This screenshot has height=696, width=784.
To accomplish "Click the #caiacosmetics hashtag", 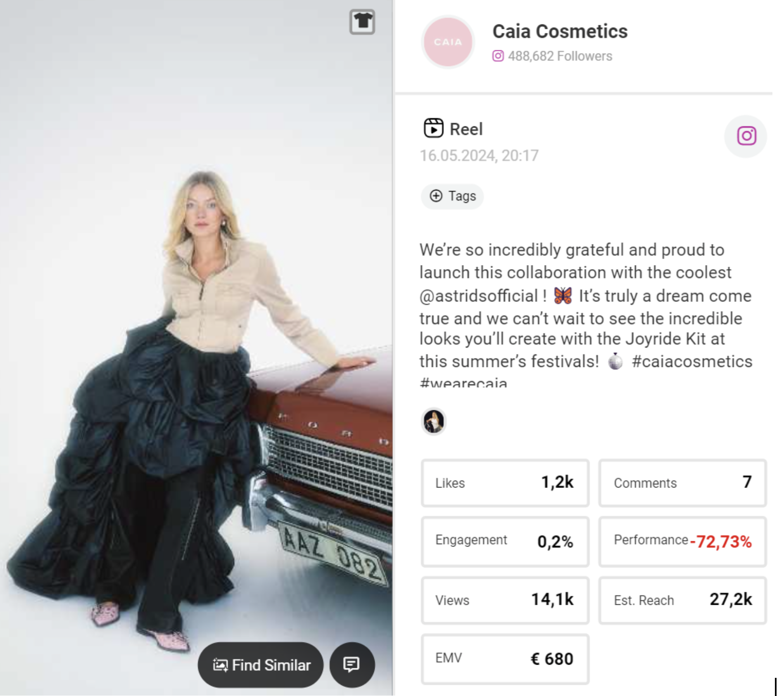I will (x=692, y=361).
